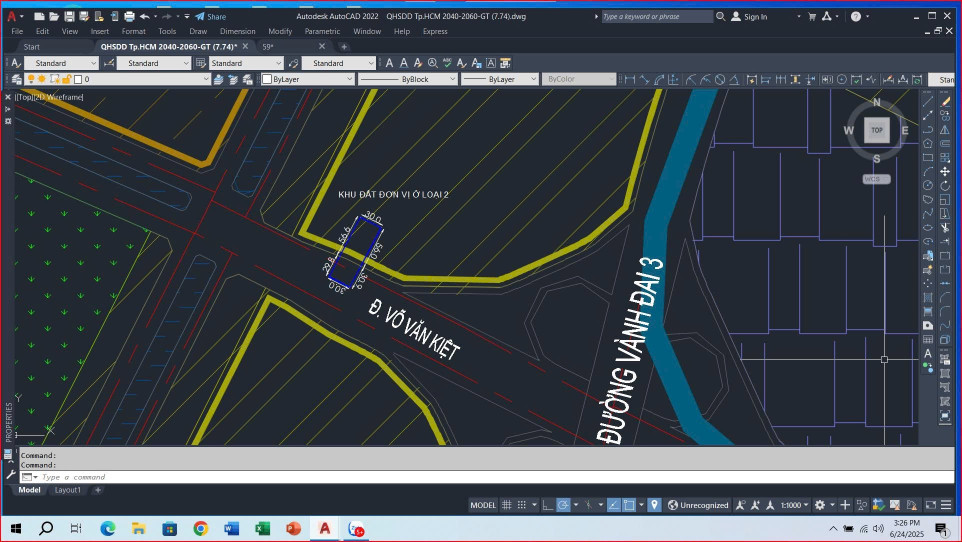Open the ByBlock linetype dropdown
The height and width of the screenshot is (542, 962).
click(452, 79)
